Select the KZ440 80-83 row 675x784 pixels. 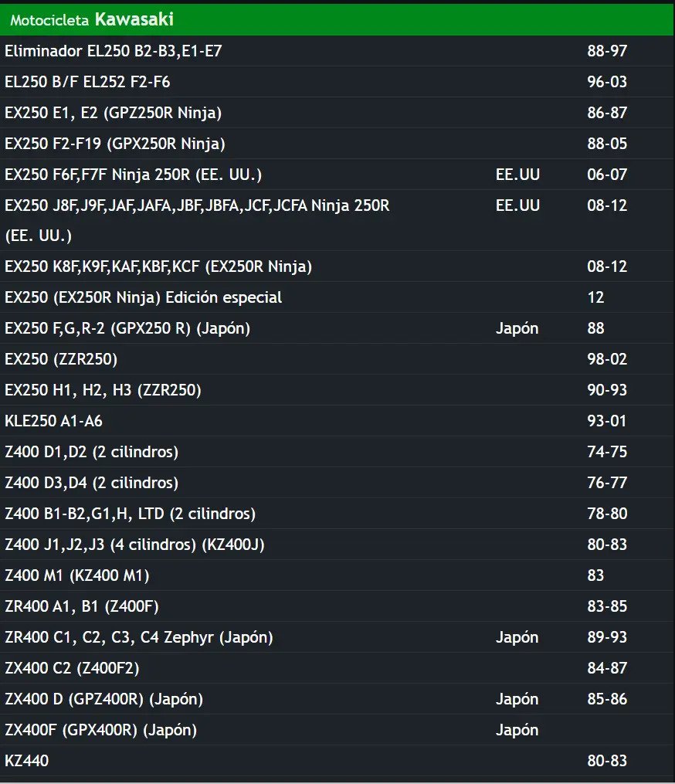[x=337, y=761]
